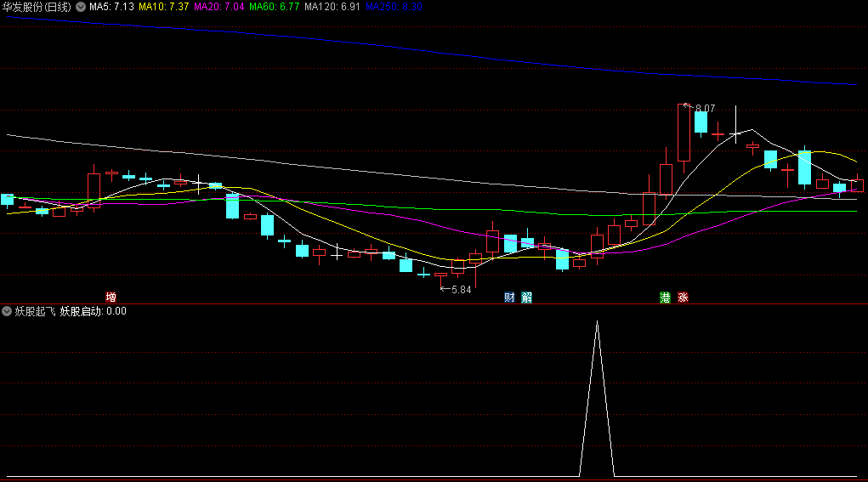Select the MA120: 6.91 label
Viewport: 868px width, 482px height.
pos(332,7)
